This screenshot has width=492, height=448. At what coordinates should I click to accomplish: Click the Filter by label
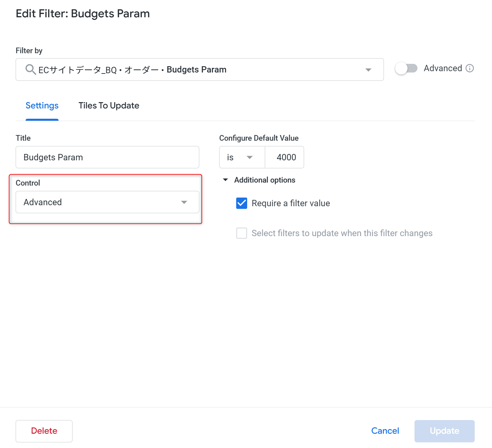(29, 51)
